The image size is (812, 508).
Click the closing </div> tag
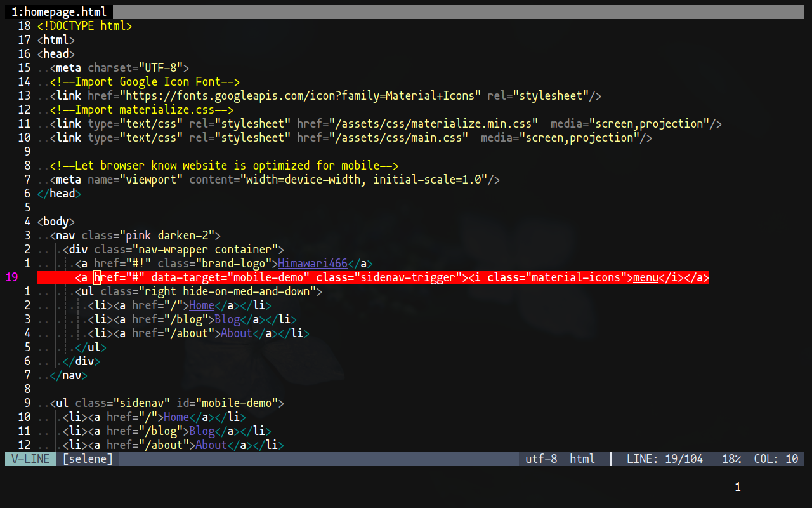coord(81,361)
